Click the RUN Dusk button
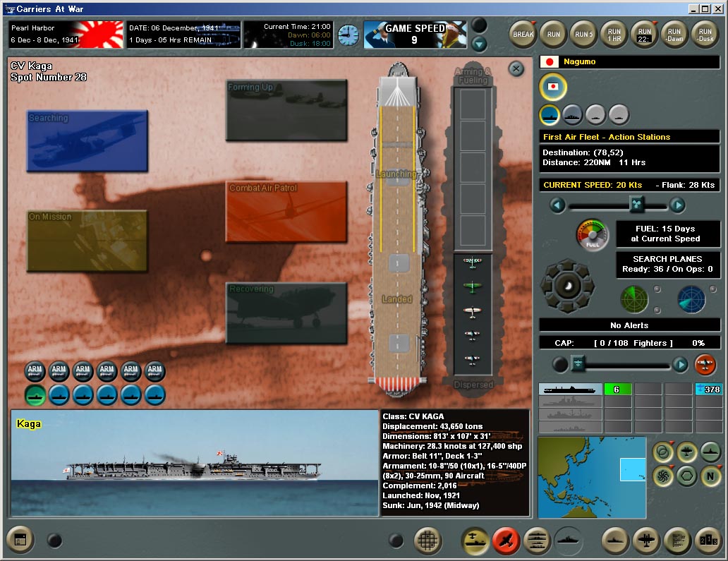This screenshot has width=728, height=561. click(705, 35)
